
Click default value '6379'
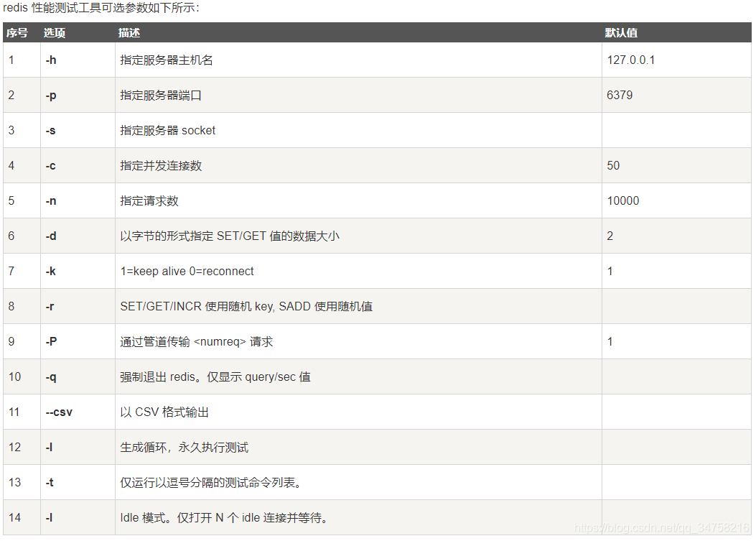[x=619, y=95]
